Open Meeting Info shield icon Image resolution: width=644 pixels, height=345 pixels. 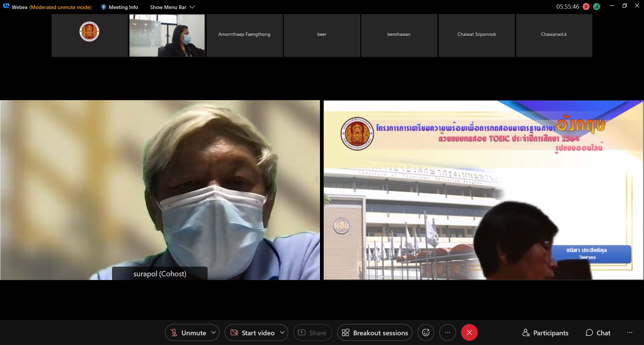point(104,7)
